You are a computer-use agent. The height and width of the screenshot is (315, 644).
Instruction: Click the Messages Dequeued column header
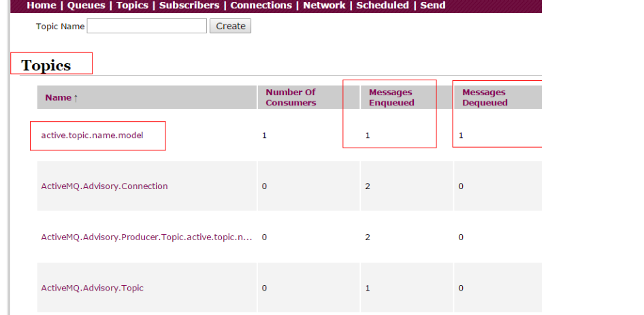click(x=485, y=97)
